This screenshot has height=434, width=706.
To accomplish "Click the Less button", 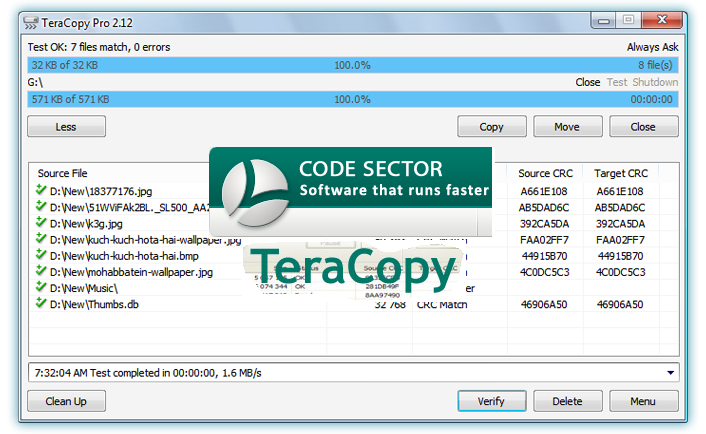I will point(66,127).
